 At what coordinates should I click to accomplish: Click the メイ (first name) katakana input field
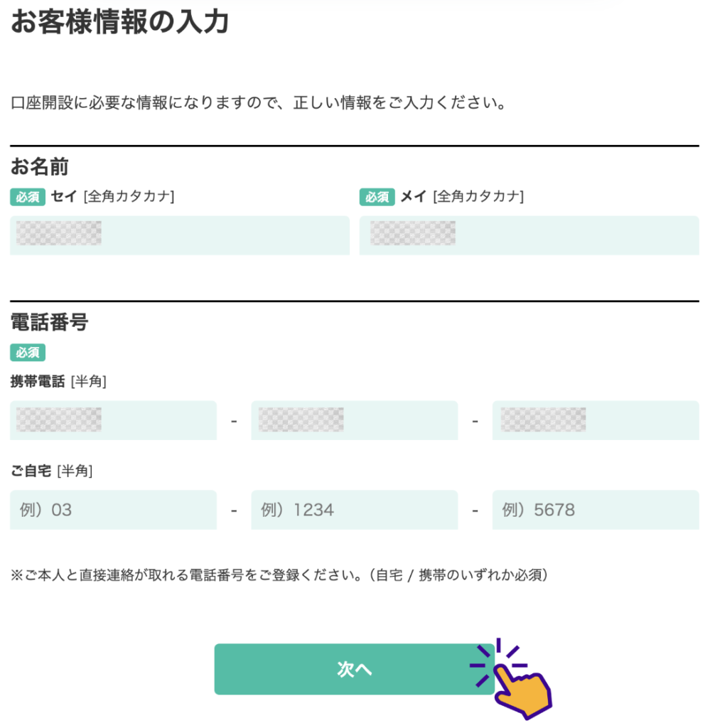(x=529, y=235)
